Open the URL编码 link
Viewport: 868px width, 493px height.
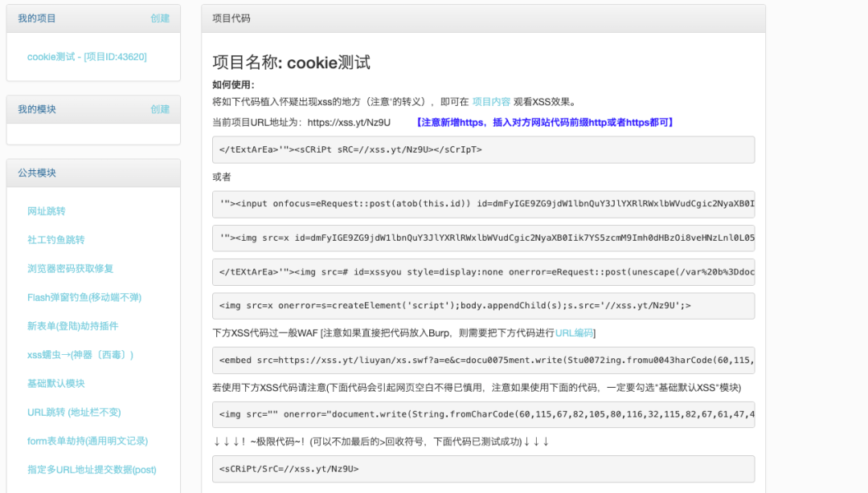pyautogui.click(x=574, y=332)
